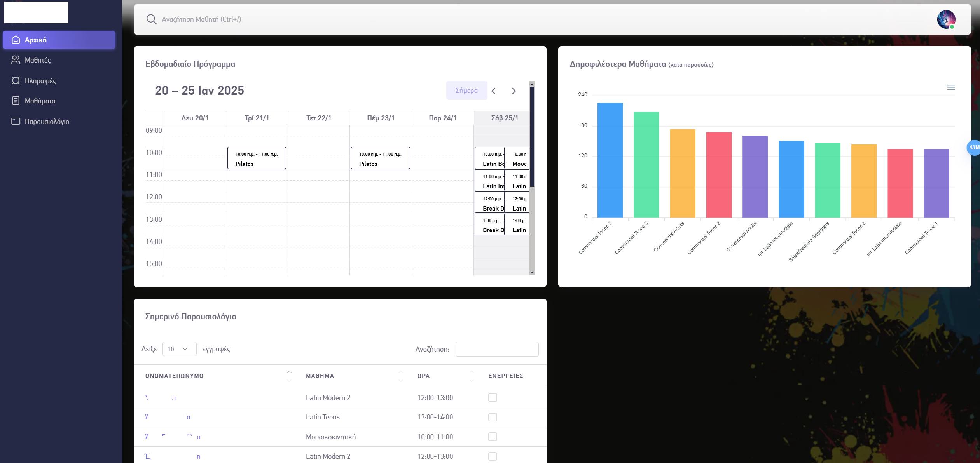Go to previous week arrow
This screenshot has height=463, width=980.
494,91
